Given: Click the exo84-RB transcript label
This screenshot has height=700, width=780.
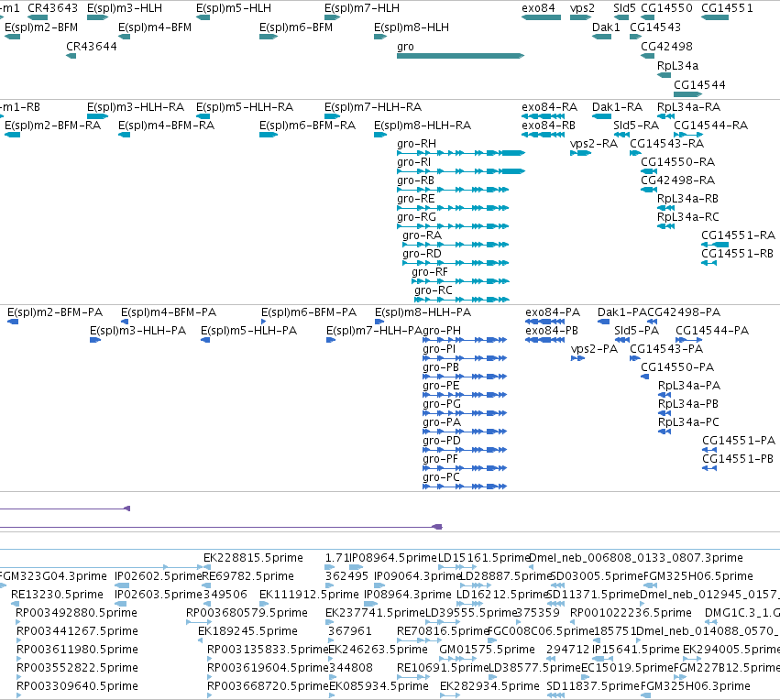Looking at the screenshot, I should pos(549,126).
